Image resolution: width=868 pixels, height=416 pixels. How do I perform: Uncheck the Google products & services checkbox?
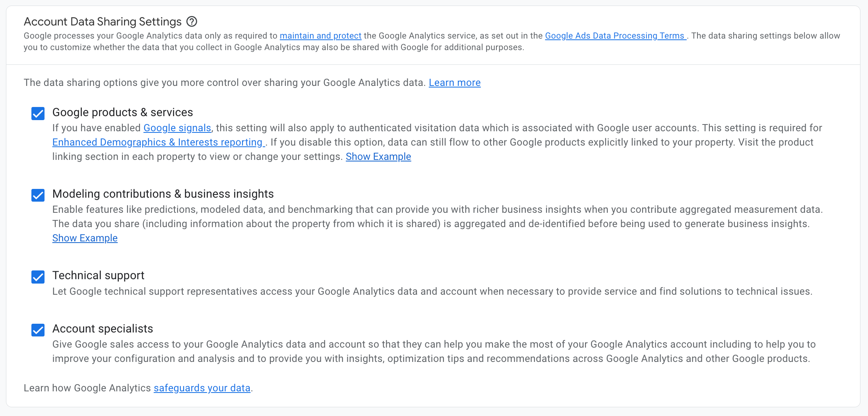[x=38, y=114]
